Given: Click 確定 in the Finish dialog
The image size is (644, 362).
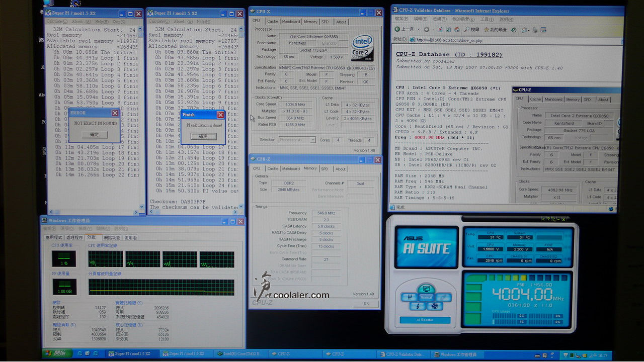Looking at the screenshot, I should pyautogui.click(x=203, y=136).
